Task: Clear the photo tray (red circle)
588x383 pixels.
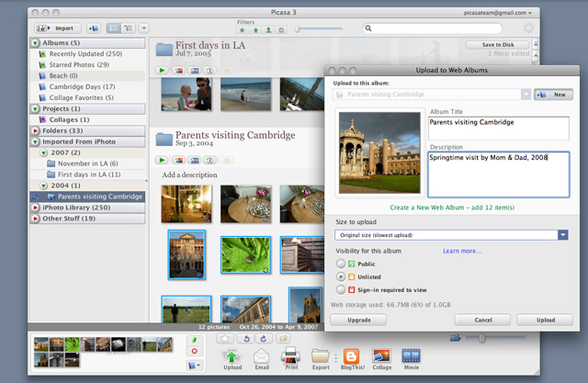Action: tap(195, 351)
